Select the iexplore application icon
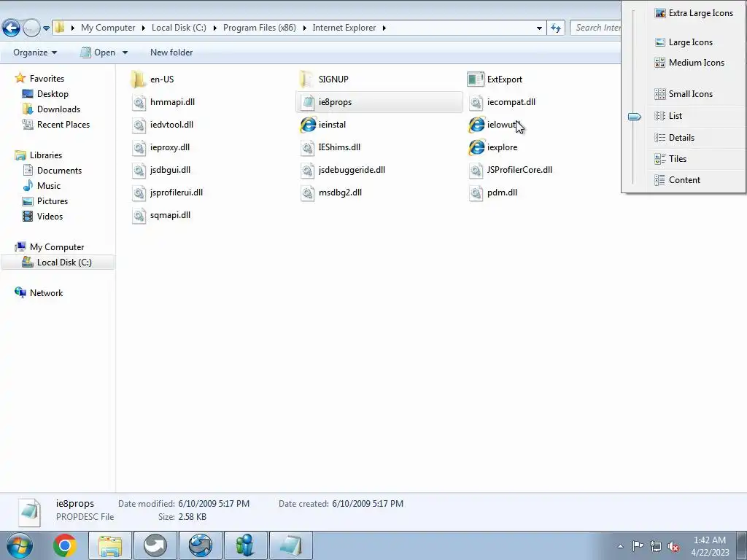Viewport: 747px width, 560px height. (476, 147)
